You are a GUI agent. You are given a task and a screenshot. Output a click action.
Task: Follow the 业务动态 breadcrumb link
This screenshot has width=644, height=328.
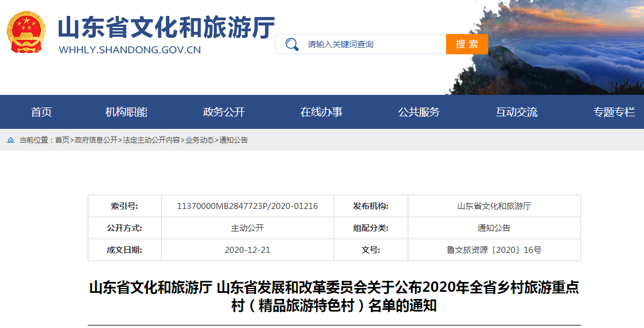point(200,140)
